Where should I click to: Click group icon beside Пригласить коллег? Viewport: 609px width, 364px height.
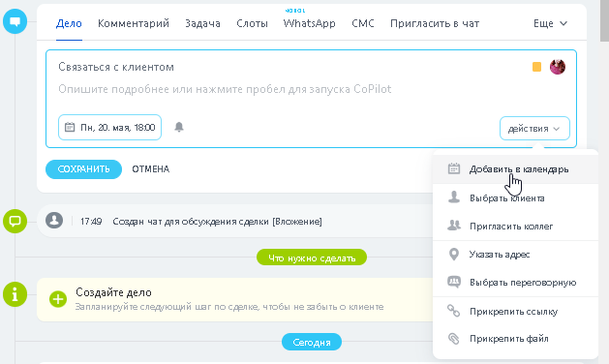pos(454,226)
